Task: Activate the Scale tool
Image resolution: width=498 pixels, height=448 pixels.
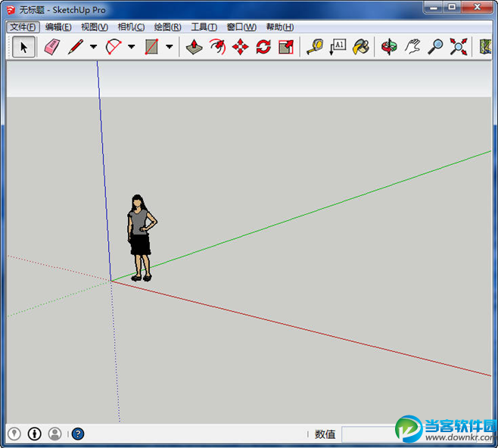Action: tap(286, 47)
